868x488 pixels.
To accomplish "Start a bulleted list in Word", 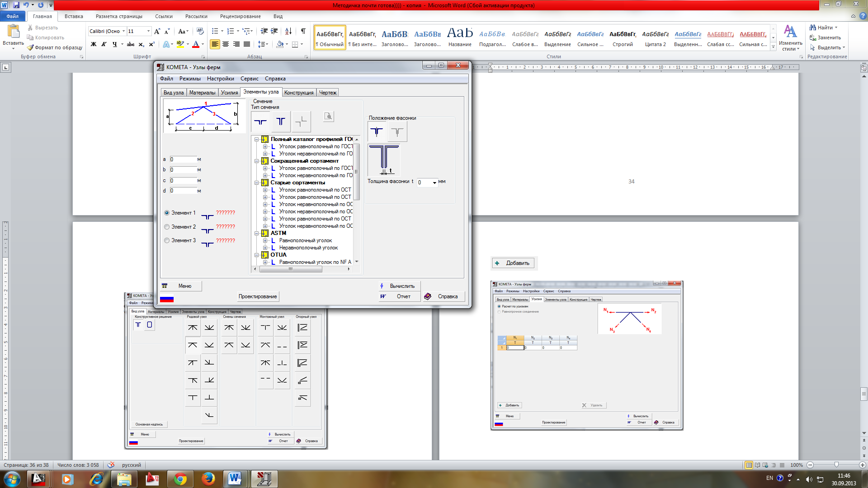I will [215, 31].
